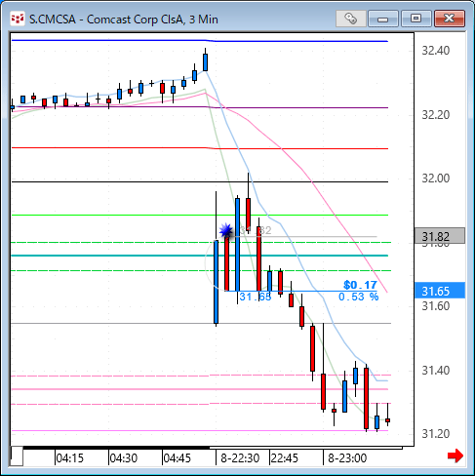Click the 22:45 time axis label
Image resolution: width=475 pixels, height=476 pixels.
coord(285,458)
